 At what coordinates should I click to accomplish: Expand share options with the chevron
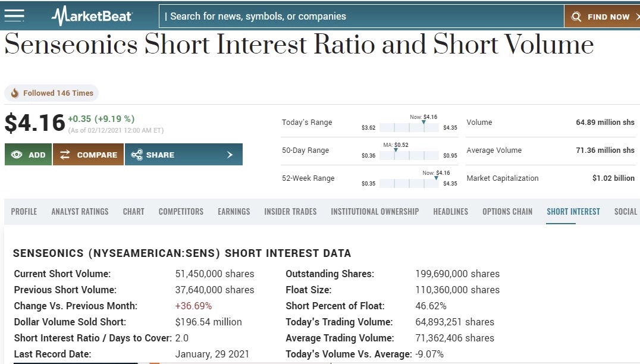coord(230,155)
